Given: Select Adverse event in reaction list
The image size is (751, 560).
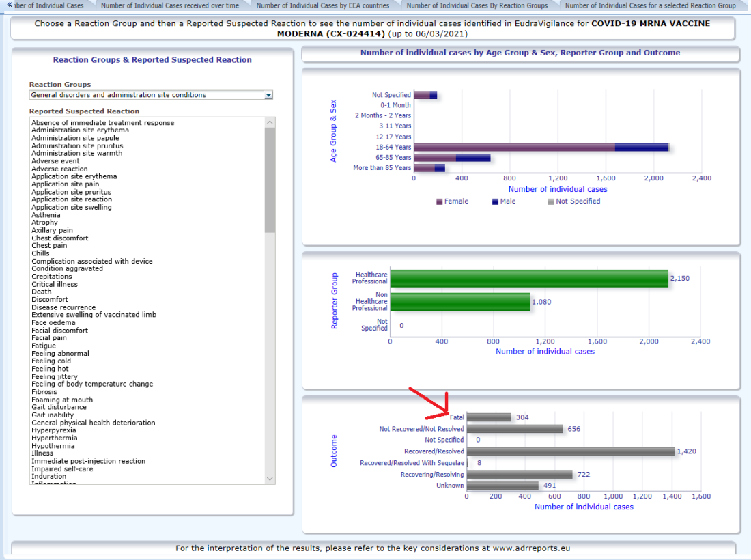Looking at the screenshot, I should (55, 161).
